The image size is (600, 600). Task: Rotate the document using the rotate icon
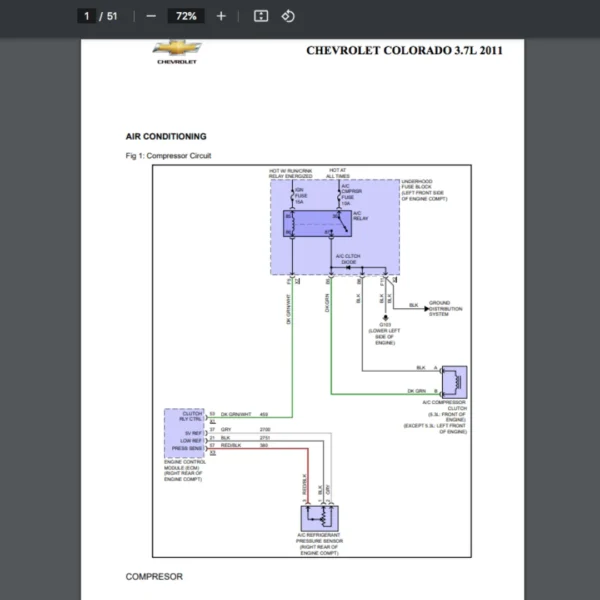click(x=288, y=16)
